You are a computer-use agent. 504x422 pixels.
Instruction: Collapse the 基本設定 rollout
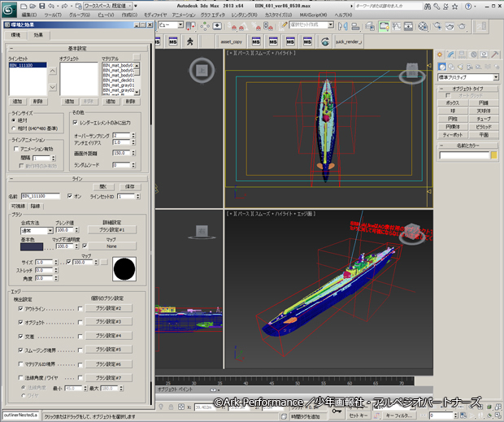click(77, 49)
